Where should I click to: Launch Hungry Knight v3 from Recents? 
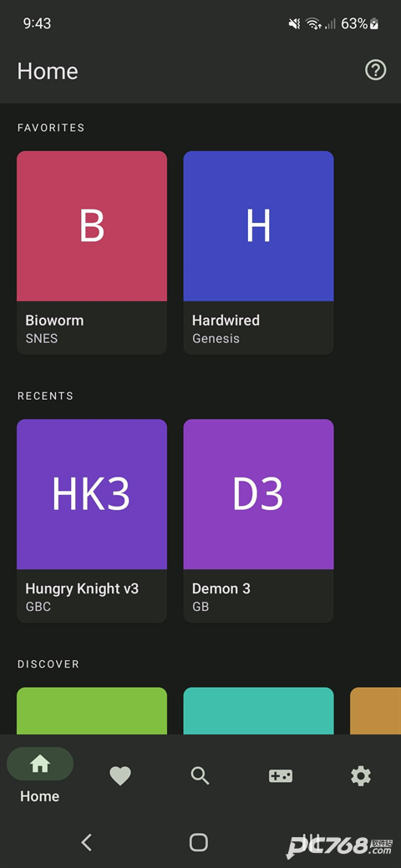click(92, 521)
